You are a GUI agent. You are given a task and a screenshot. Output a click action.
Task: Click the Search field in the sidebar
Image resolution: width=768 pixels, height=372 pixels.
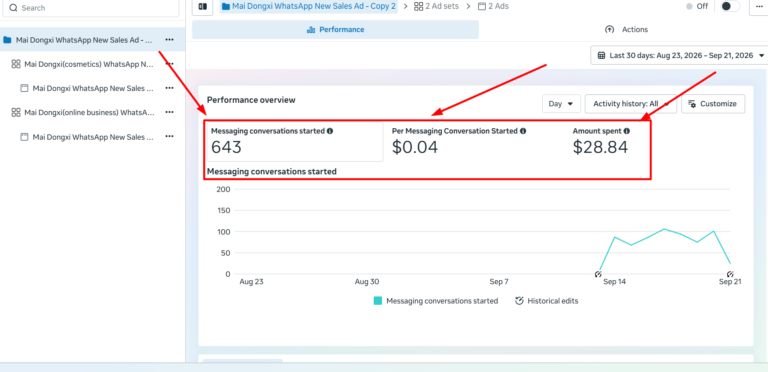pyautogui.click(x=90, y=8)
